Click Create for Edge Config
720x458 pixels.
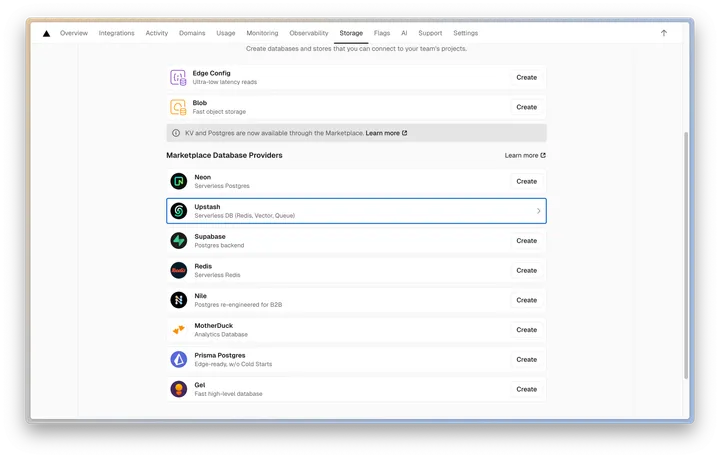pyautogui.click(x=526, y=78)
